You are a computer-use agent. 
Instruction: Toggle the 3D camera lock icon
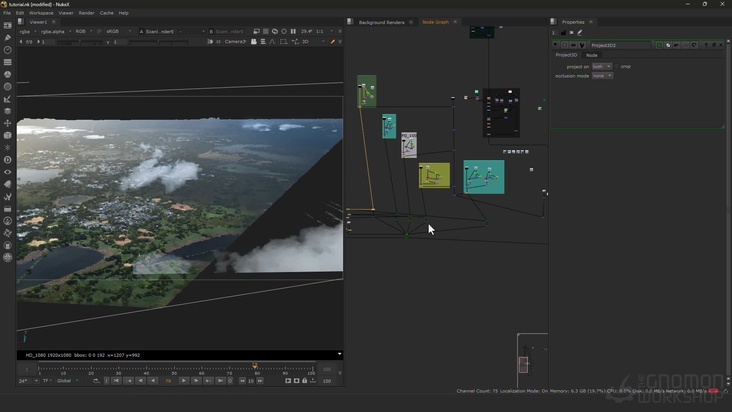254,42
